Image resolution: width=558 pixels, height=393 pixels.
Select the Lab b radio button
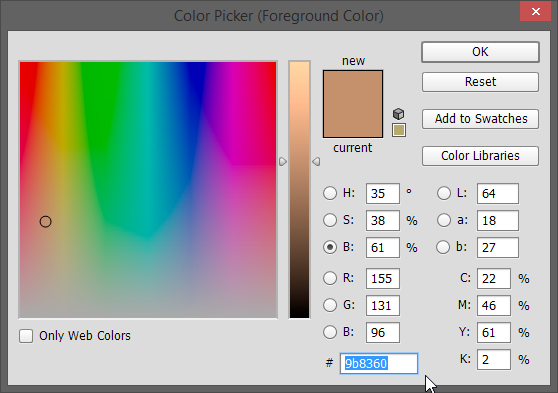443,247
